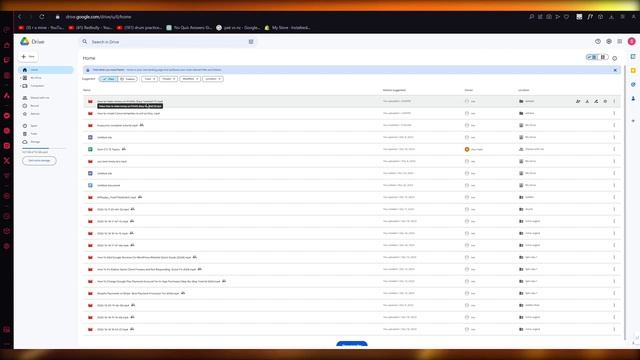
Task: Open Google Calendar side panel icon
Action: point(633,57)
